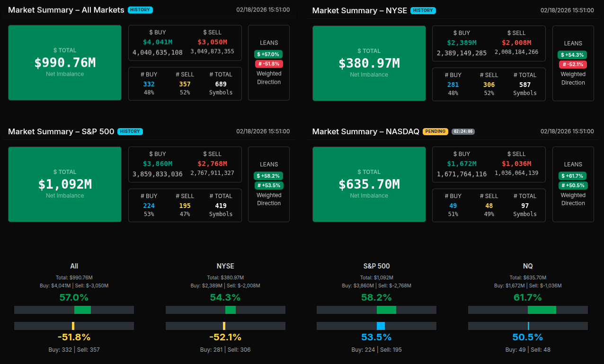The height and width of the screenshot is (364, 604).
Task: Click the NASDAQ PENDING status badge
Action: pyautogui.click(x=435, y=131)
